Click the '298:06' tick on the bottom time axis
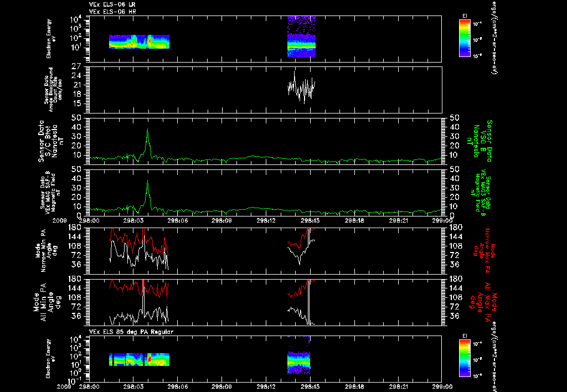 click(178, 386)
